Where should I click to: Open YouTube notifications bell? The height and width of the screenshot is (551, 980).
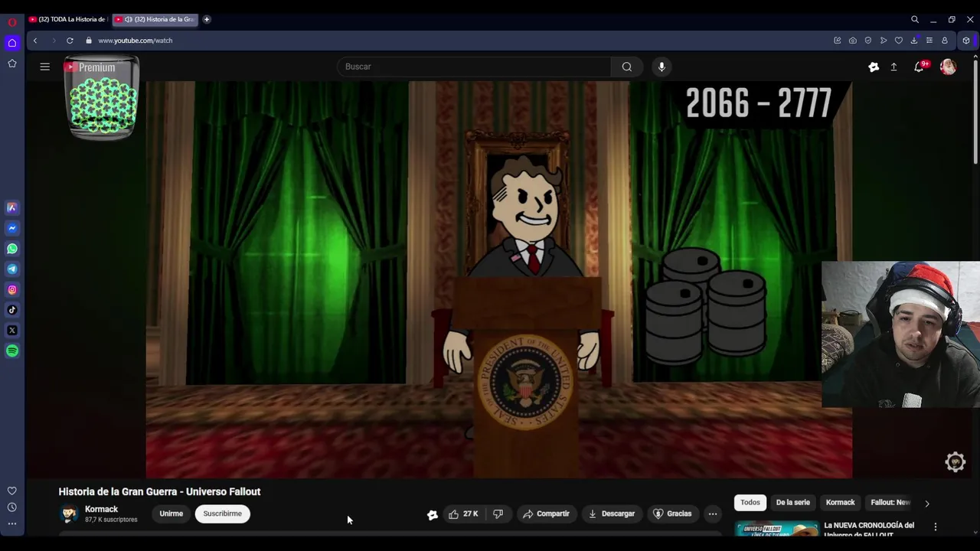tap(919, 67)
